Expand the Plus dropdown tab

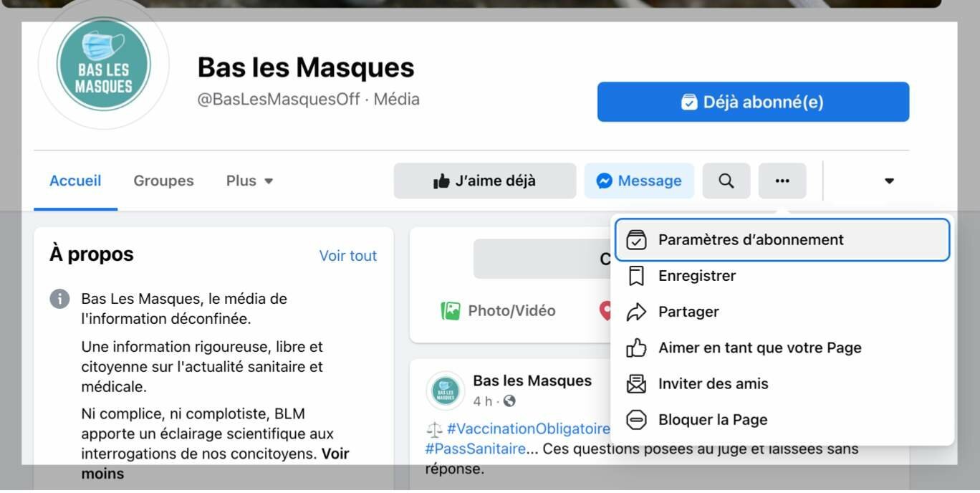coord(249,181)
